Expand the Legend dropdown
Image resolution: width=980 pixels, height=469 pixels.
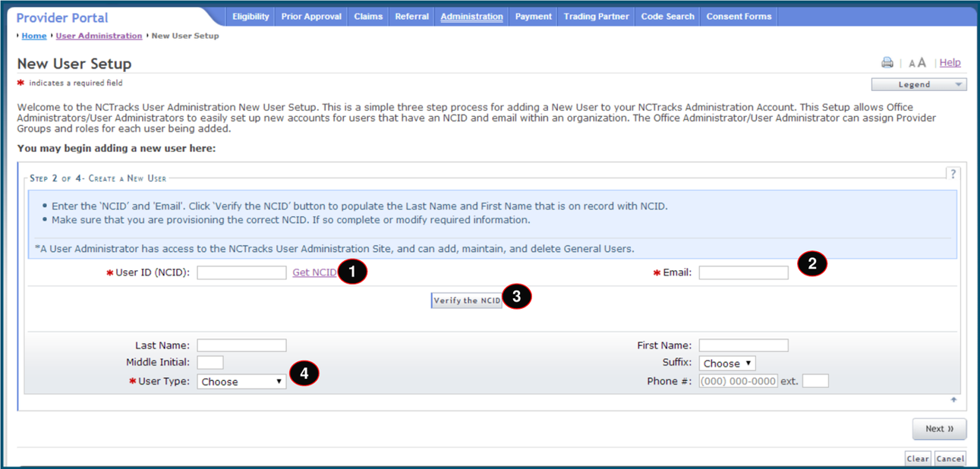919,84
